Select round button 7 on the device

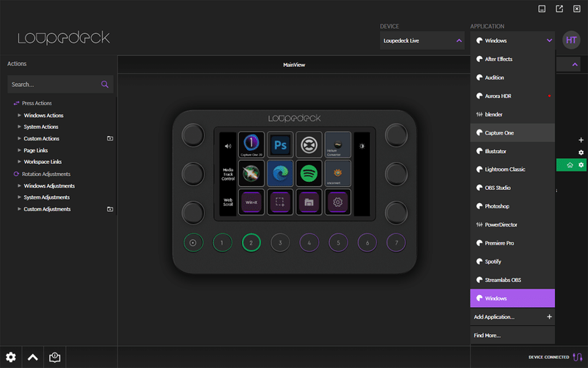[x=396, y=243]
